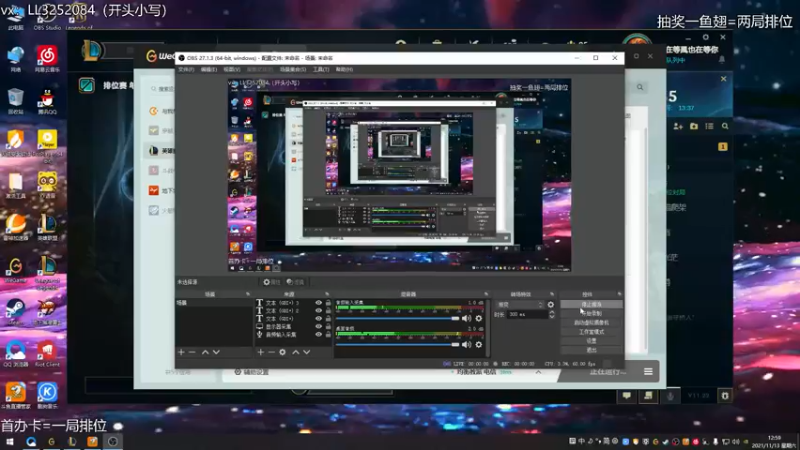The height and width of the screenshot is (450, 800).
Task: Click the add friend icon in League client
Action: point(678,126)
